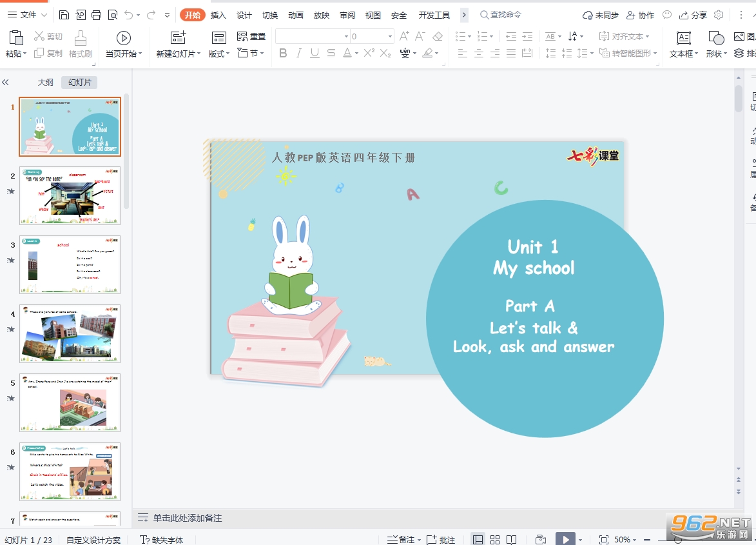Viewport: 756px width, 545px height.
Task: Open the numbered list dropdown arrow
Action: [491, 37]
